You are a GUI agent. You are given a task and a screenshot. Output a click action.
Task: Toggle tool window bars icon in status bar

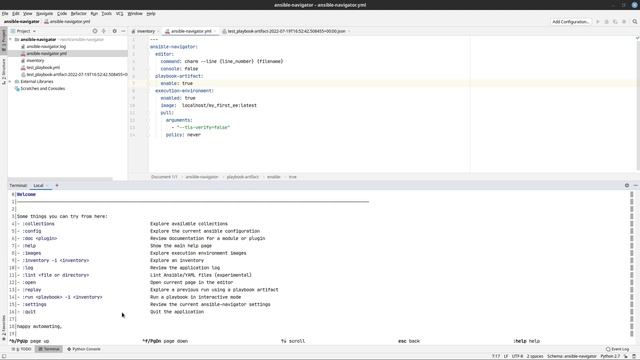click(x=3, y=356)
